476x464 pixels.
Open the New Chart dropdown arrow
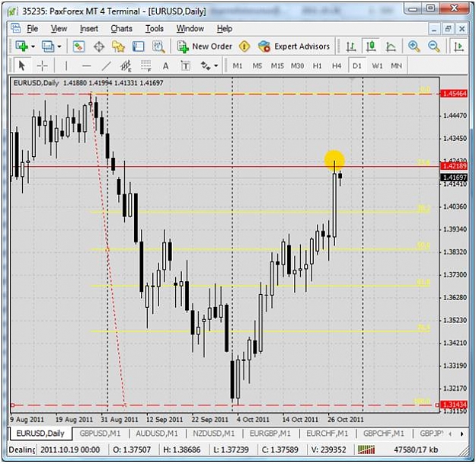[33, 46]
